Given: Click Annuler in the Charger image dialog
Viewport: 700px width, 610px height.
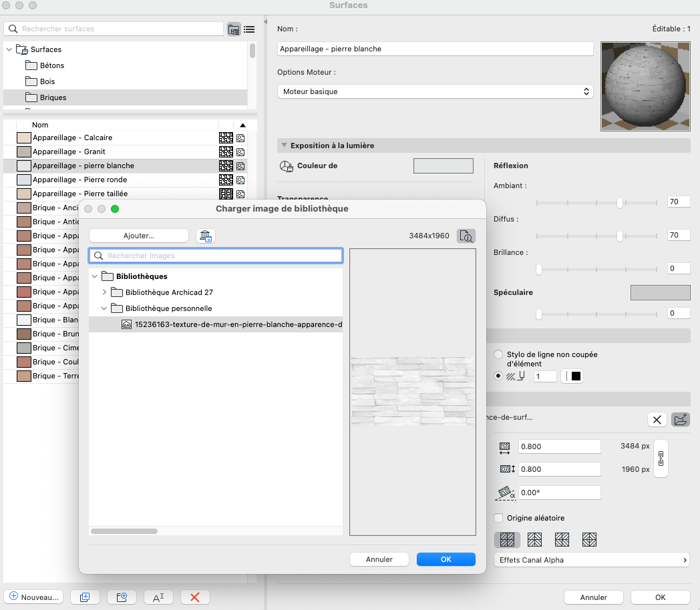Looking at the screenshot, I should (x=379, y=559).
